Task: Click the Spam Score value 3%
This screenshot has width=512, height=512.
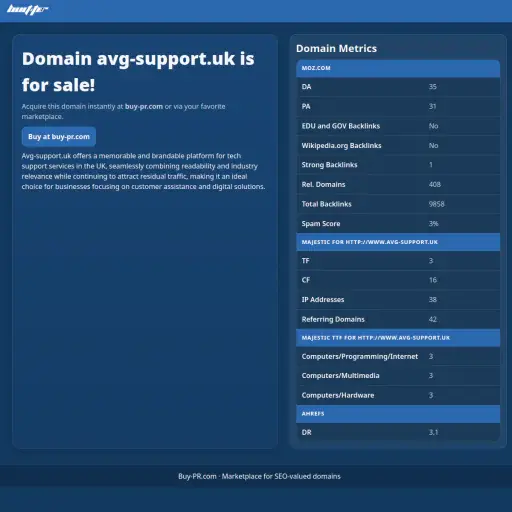Action: [x=433, y=224]
